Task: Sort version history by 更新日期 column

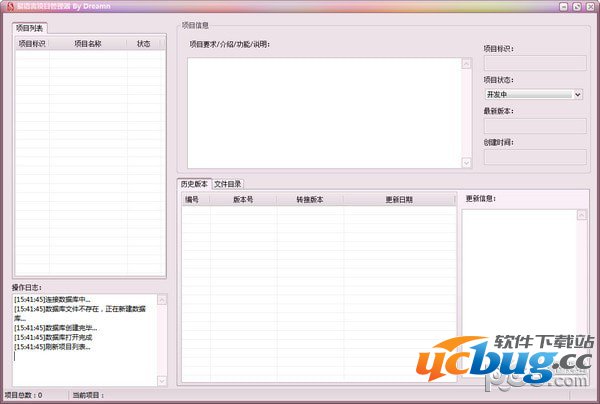Action: pos(399,199)
